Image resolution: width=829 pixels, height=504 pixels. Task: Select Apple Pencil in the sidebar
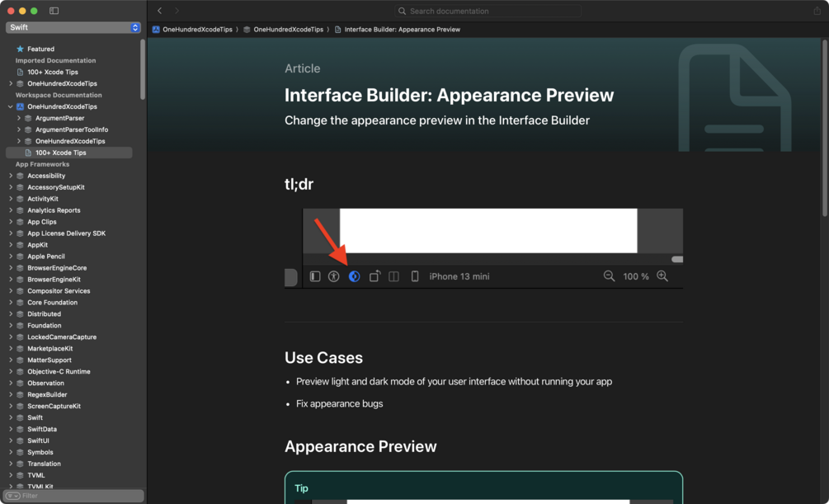tap(45, 257)
